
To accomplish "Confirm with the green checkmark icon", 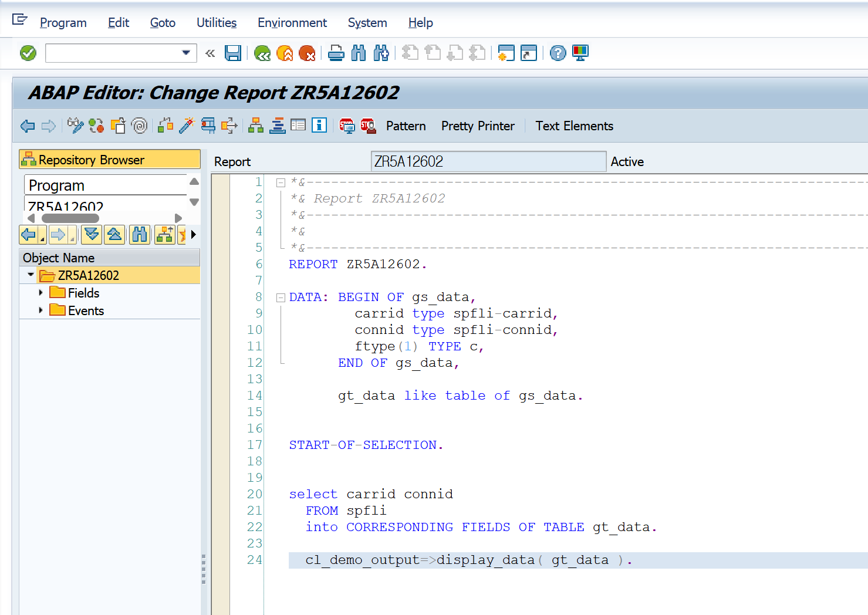I will [28, 53].
